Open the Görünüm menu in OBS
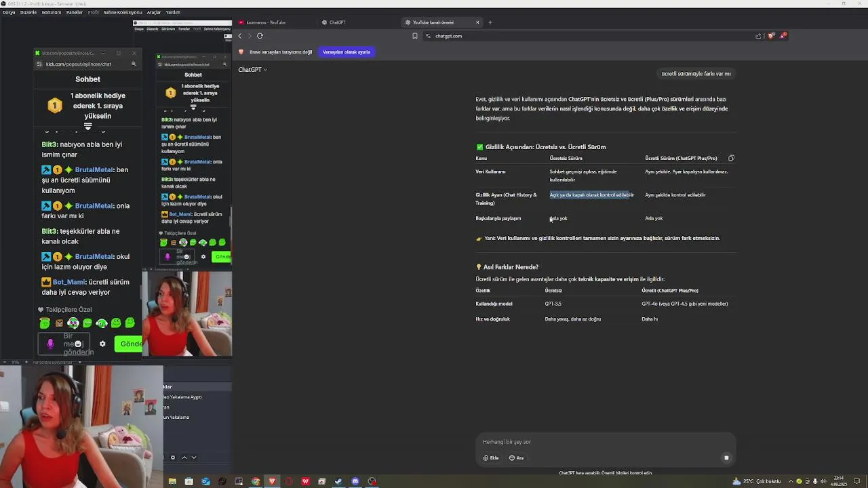Viewport: 868px width, 488px height. 52,12
